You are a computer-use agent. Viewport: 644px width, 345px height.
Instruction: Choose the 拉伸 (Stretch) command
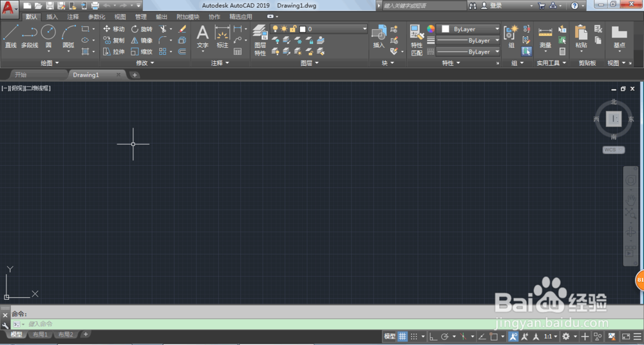(x=114, y=52)
